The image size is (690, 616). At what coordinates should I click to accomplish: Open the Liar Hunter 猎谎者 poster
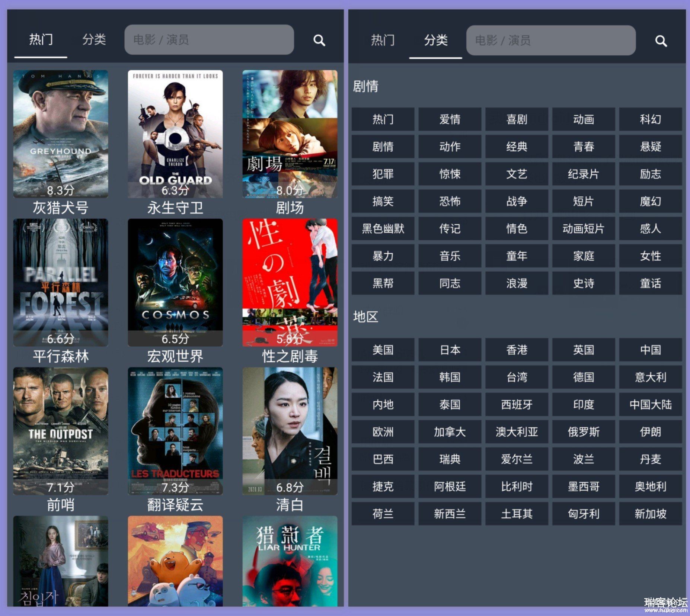tap(290, 561)
